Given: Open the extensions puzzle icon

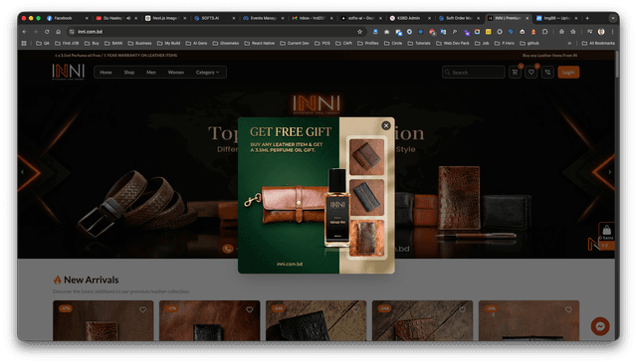Looking at the screenshot, I should pos(545,32).
